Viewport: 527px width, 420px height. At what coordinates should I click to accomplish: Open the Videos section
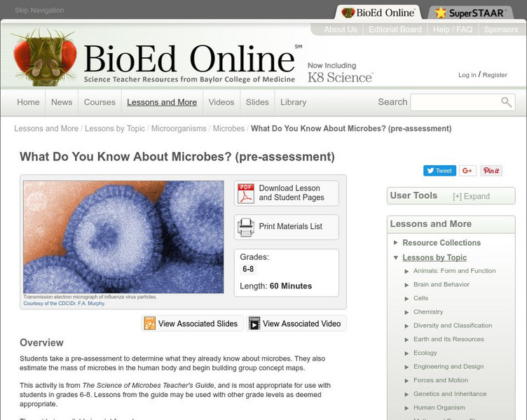[x=221, y=102]
